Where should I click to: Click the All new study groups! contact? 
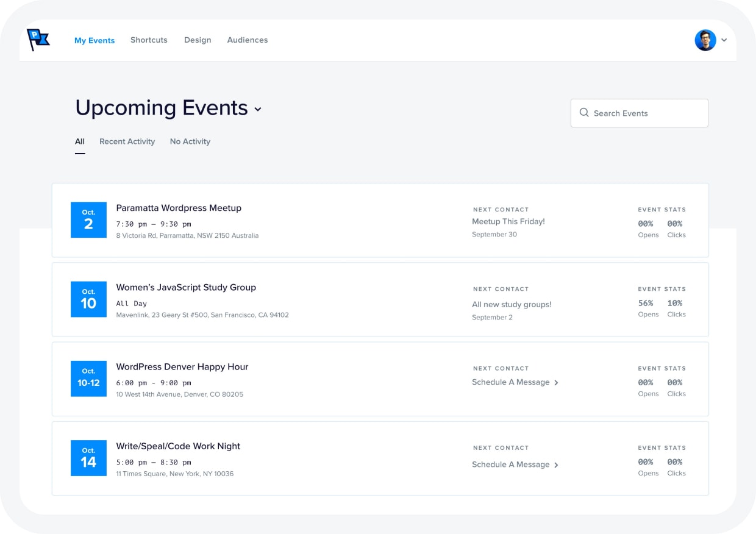point(512,304)
